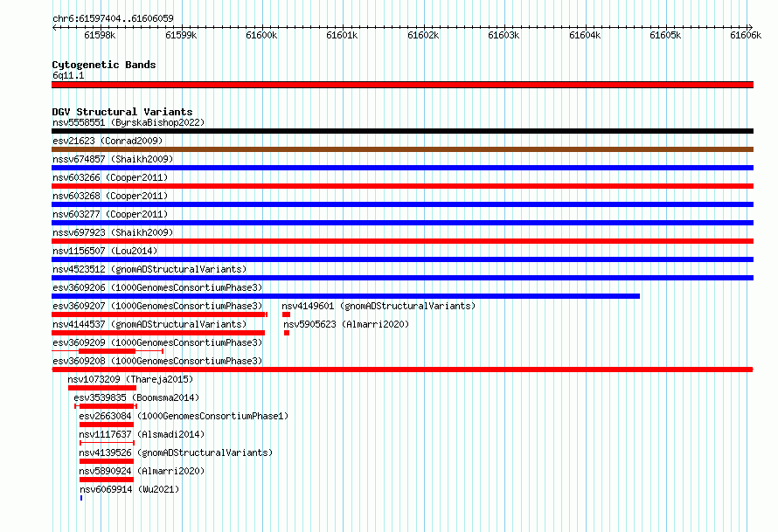Click nsv1073209 (Thareja2015) variant label
778x532 pixels.
coord(130,379)
